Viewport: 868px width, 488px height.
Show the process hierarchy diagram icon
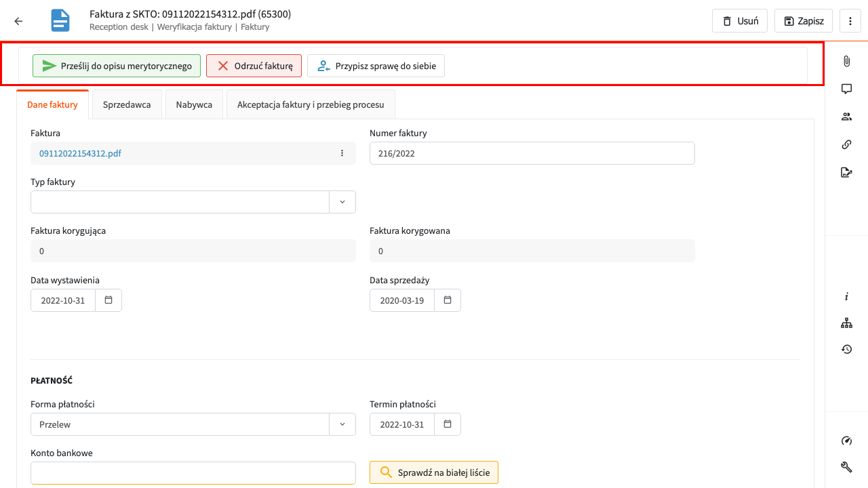pos(846,323)
